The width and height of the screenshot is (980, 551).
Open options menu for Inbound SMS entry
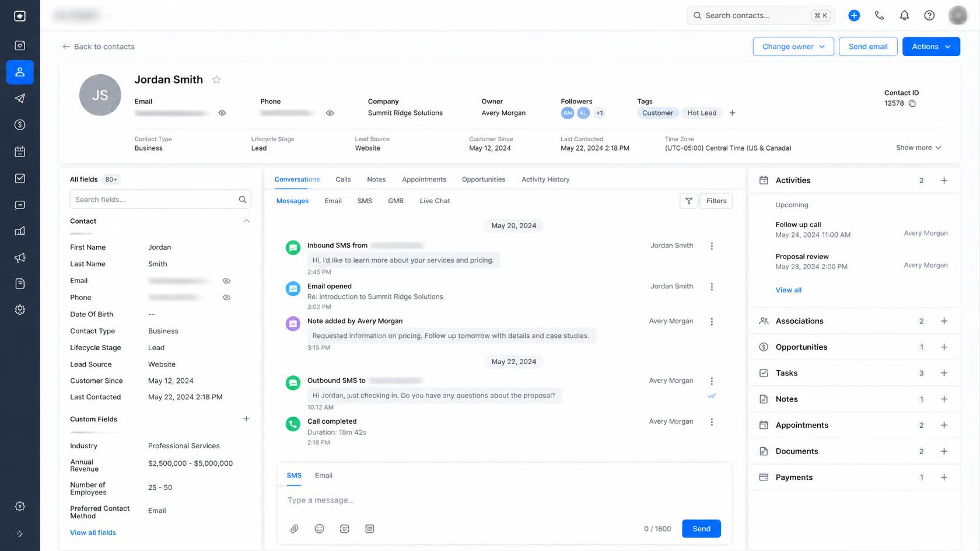tap(712, 246)
